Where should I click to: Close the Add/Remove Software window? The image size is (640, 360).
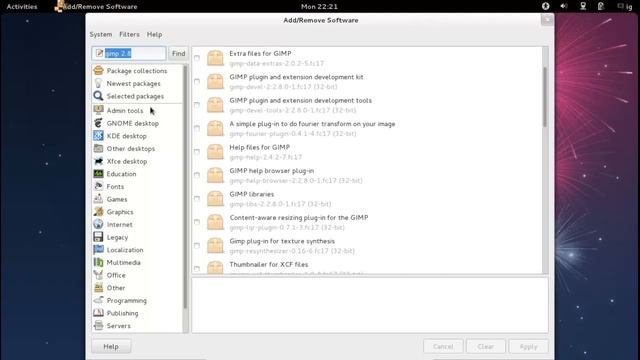[547, 20]
